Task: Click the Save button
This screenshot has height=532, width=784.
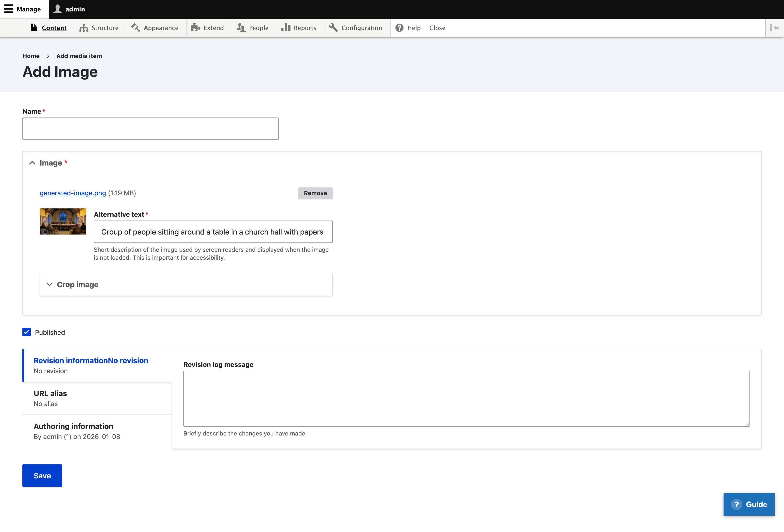Action: click(x=42, y=475)
